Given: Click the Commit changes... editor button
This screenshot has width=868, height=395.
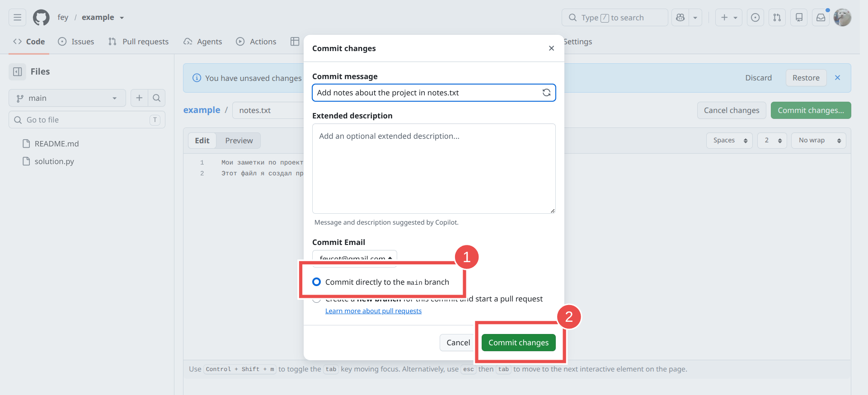Looking at the screenshot, I should pyautogui.click(x=811, y=110).
